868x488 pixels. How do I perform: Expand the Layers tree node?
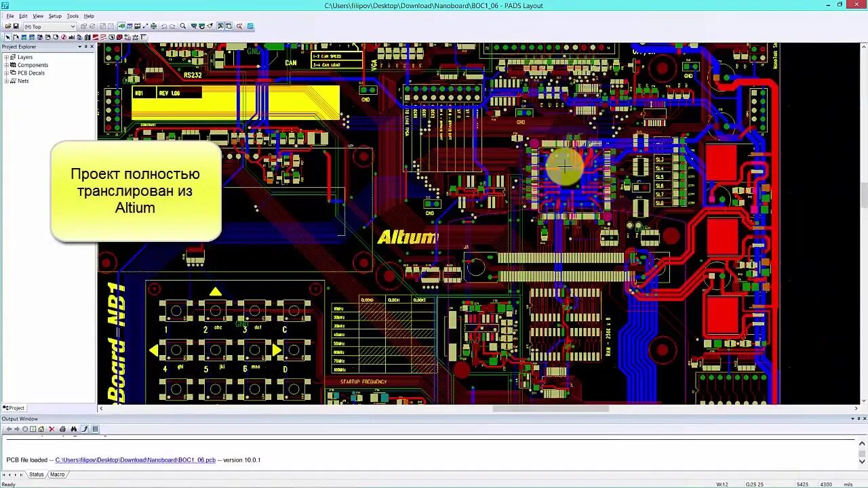6,57
